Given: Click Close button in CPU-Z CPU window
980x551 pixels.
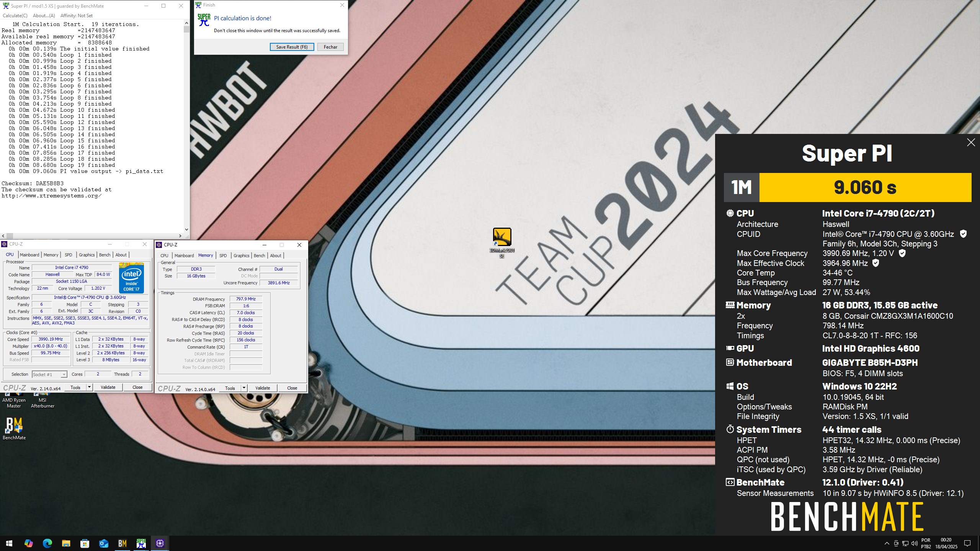Looking at the screenshot, I should tap(137, 387).
